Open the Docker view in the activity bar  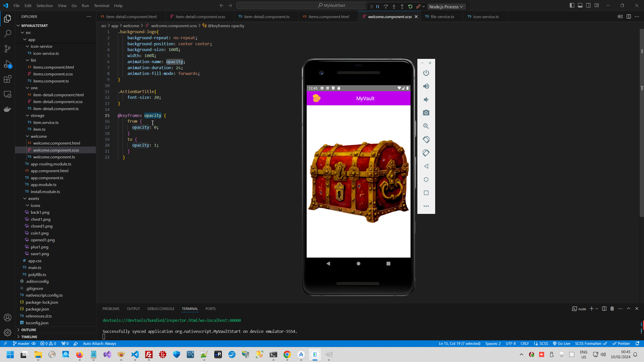coord(8,109)
